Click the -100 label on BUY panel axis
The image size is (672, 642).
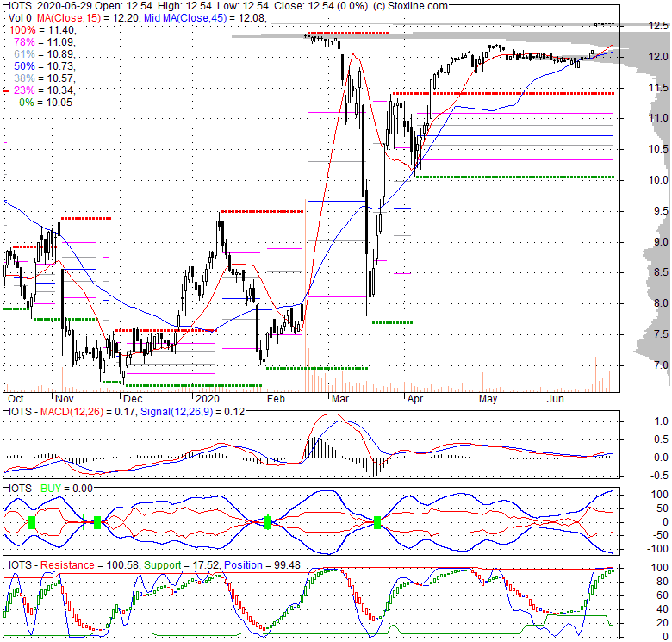pos(657,549)
